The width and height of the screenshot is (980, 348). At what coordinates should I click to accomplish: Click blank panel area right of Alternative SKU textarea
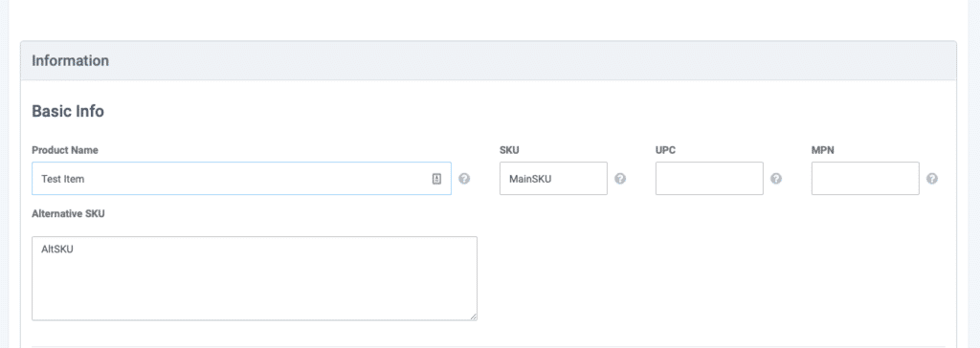click(712, 278)
